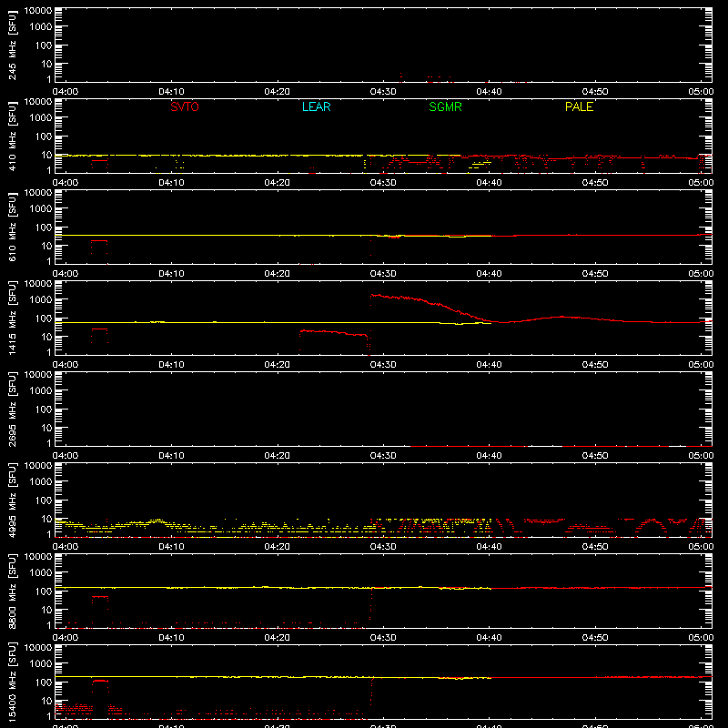Click 04:20 tick under the 410 MHz panel
The image size is (728, 728).
(278, 183)
